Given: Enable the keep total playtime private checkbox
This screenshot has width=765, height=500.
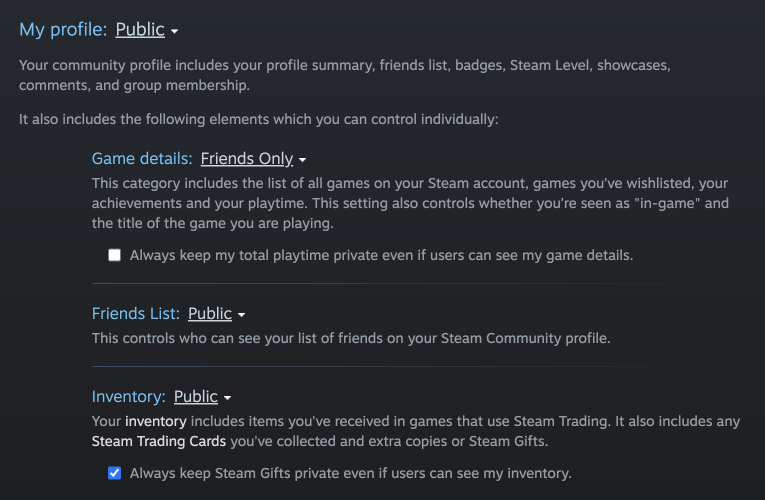Looking at the screenshot, I should tap(115, 255).
